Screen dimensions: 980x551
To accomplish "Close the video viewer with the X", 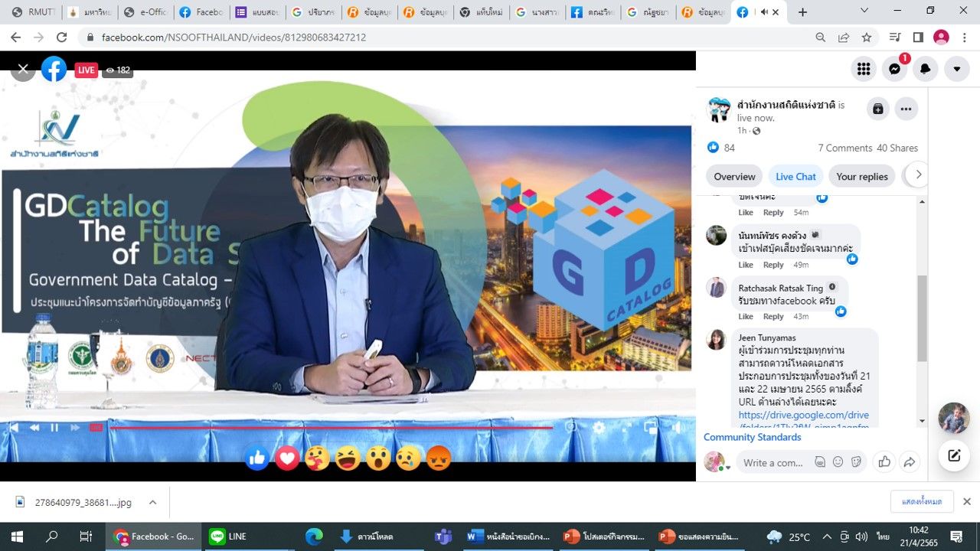I will point(23,70).
